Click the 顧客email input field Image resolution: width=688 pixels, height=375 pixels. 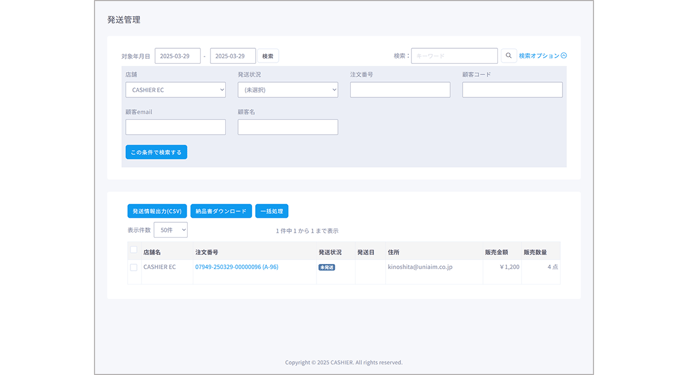(x=176, y=127)
